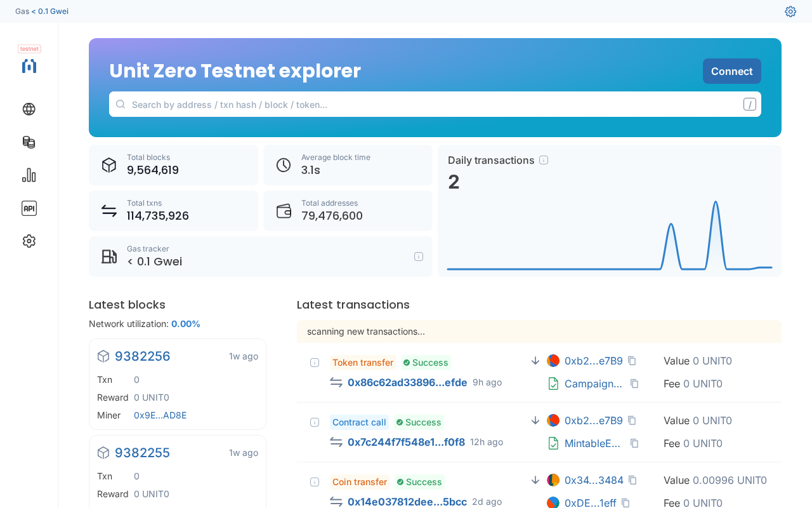Click the Success badge beside Token transfer
This screenshot has width=812, height=508.
click(x=426, y=363)
